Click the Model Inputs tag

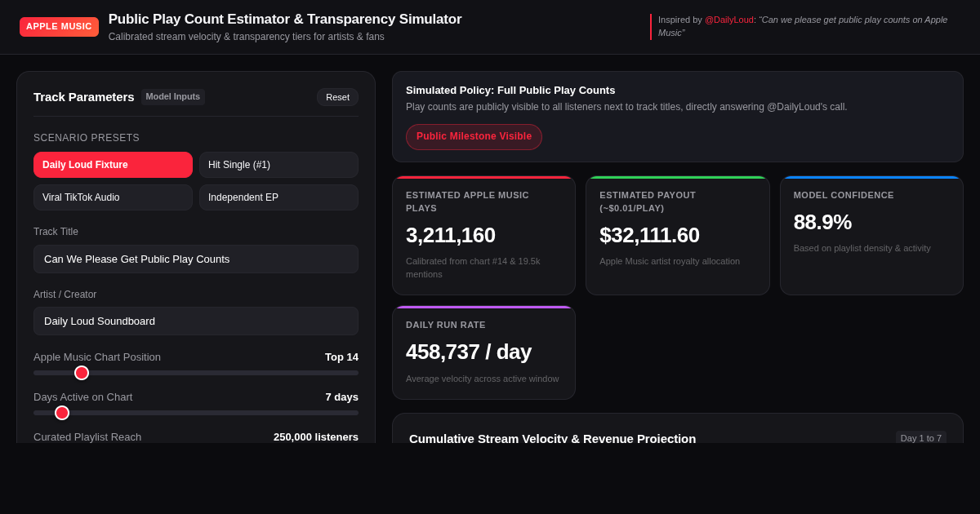(173, 97)
